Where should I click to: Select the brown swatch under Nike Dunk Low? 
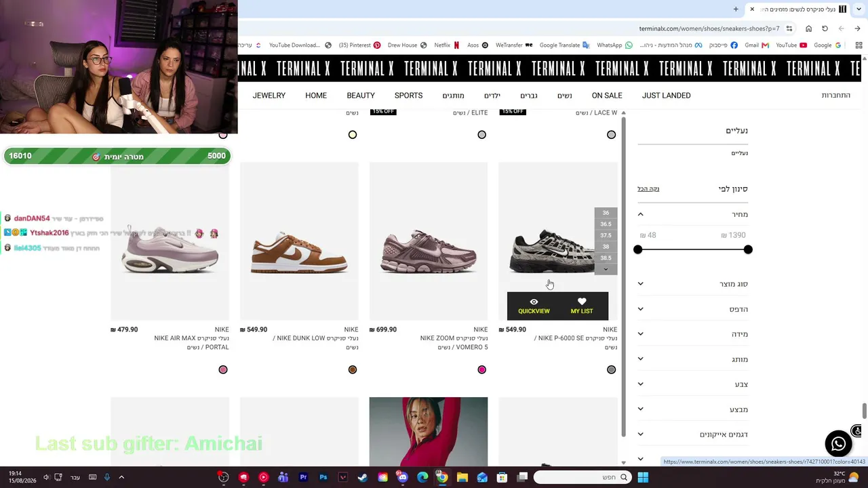[x=353, y=369]
